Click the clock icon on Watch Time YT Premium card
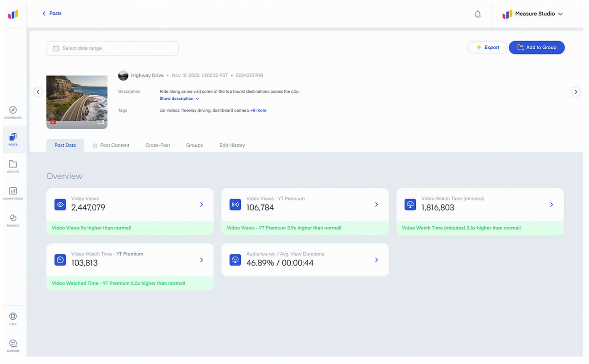This screenshot has height=364, width=589. click(x=60, y=260)
